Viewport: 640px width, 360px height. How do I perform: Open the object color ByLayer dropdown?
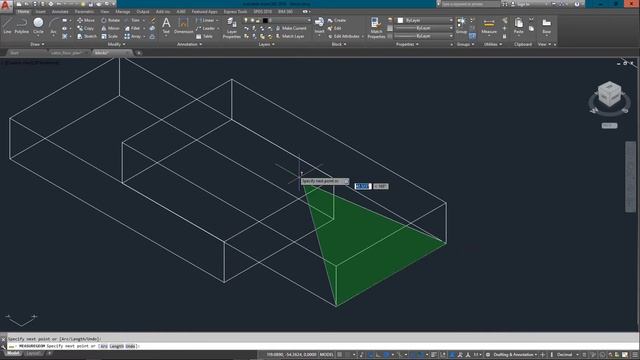425,20
